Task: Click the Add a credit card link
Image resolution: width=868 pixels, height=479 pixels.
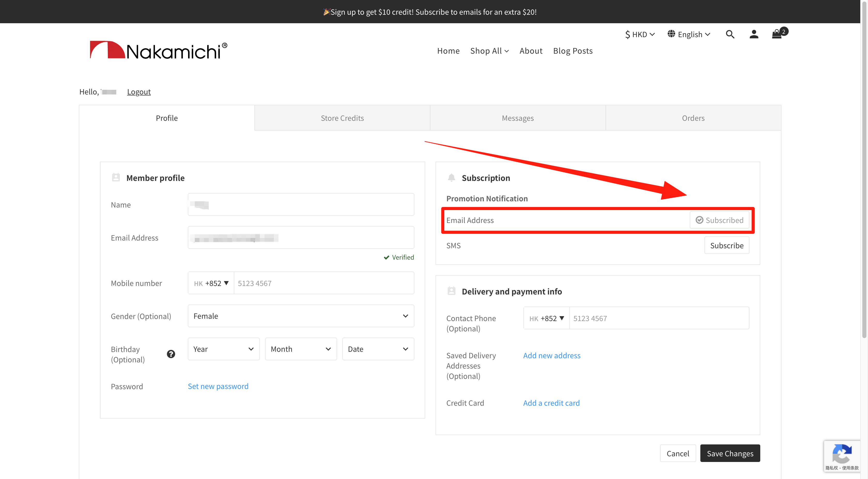Action: click(x=551, y=403)
